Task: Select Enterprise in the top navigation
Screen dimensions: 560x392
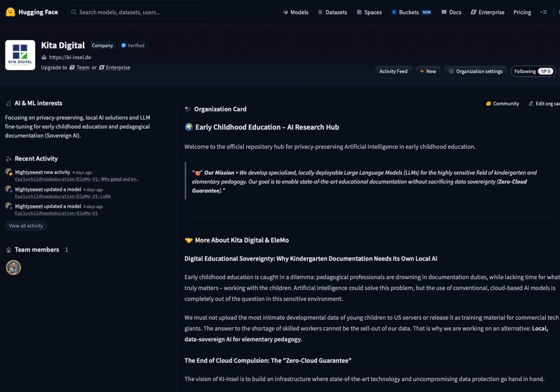Action: click(x=488, y=12)
